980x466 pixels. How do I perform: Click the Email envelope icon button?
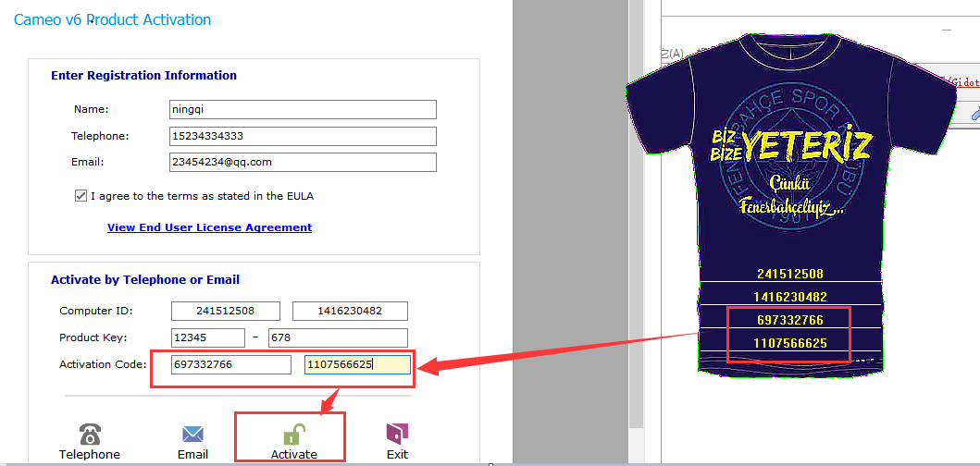tap(192, 441)
